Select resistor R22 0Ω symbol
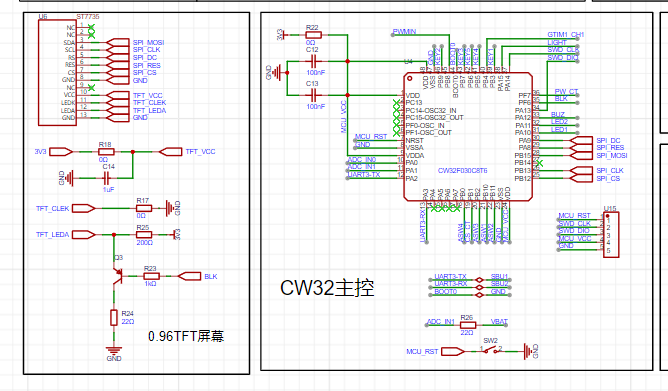The image size is (668, 391). (x=314, y=35)
